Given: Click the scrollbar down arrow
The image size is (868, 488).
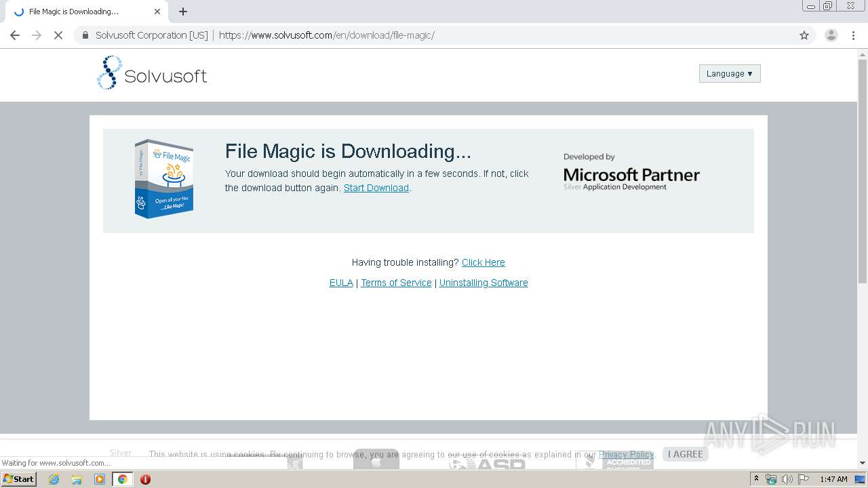Looking at the screenshot, I should [x=863, y=463].
